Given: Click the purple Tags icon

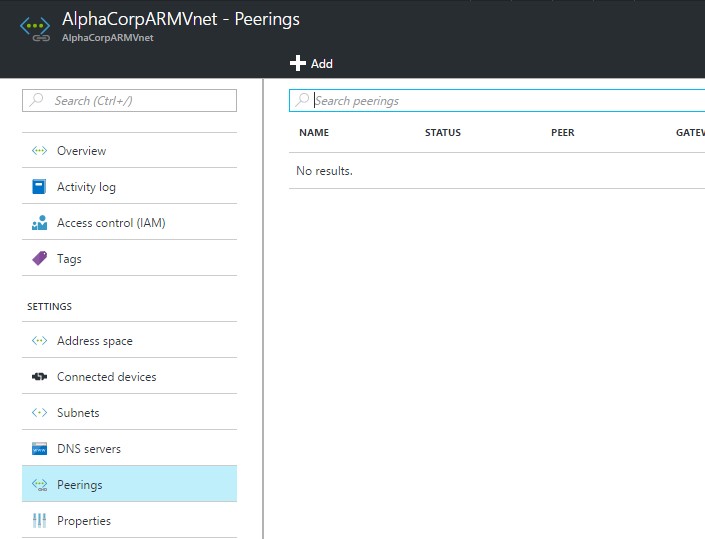Looking at the screenshot, I should coord(40,259).
